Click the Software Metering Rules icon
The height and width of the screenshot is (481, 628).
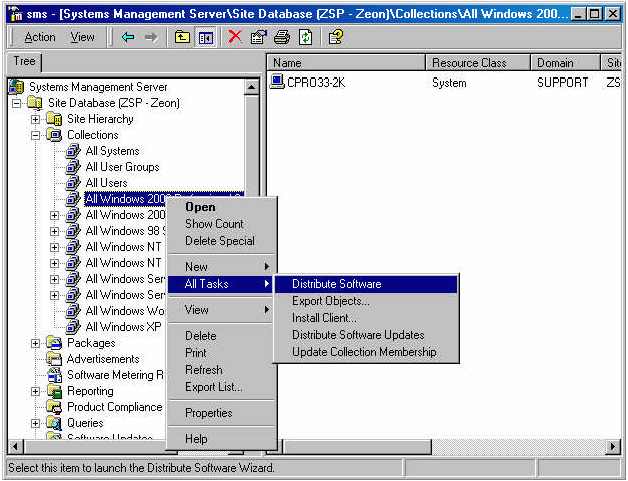pos(54,375)
